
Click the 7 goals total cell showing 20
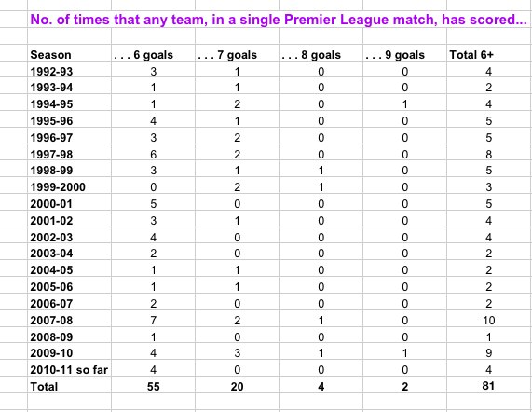point(237,386)
